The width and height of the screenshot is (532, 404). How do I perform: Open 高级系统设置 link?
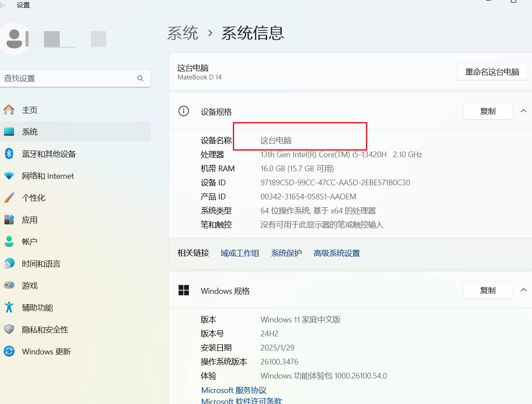tap(337, 253)
